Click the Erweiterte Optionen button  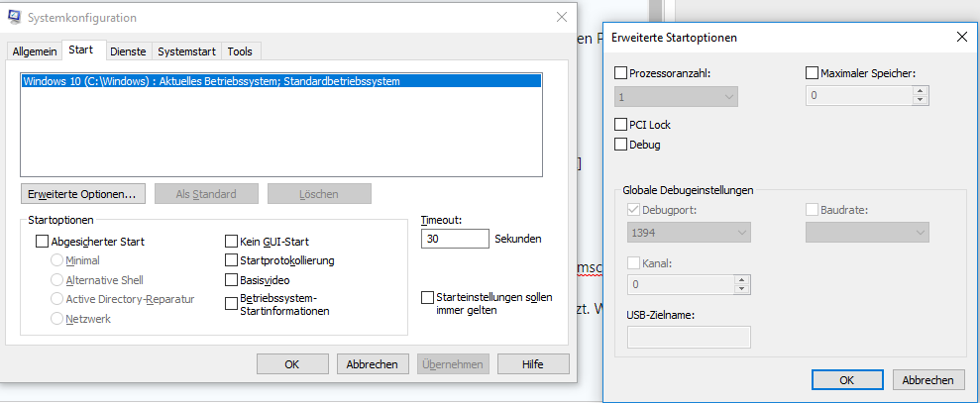(82, 194)
